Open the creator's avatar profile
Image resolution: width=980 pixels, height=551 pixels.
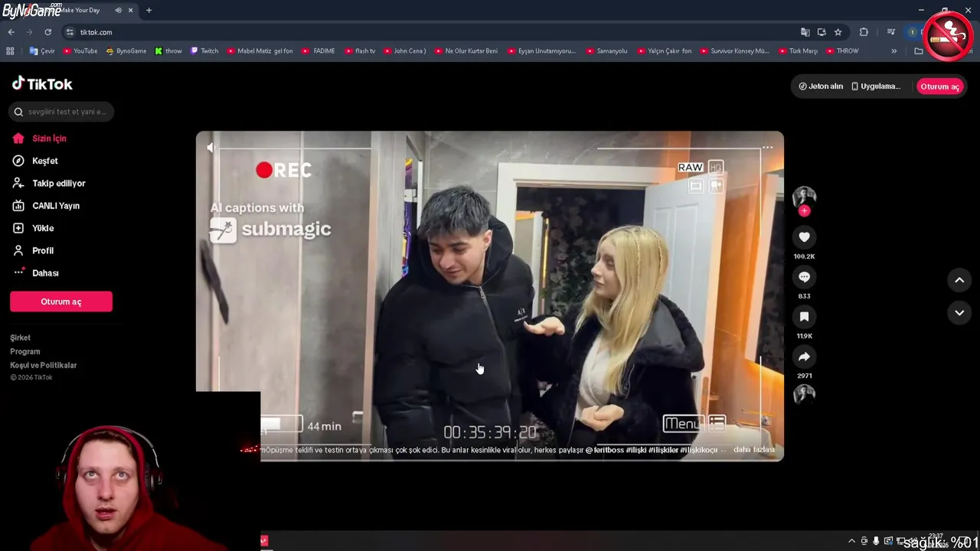click(x=804, y=197)
